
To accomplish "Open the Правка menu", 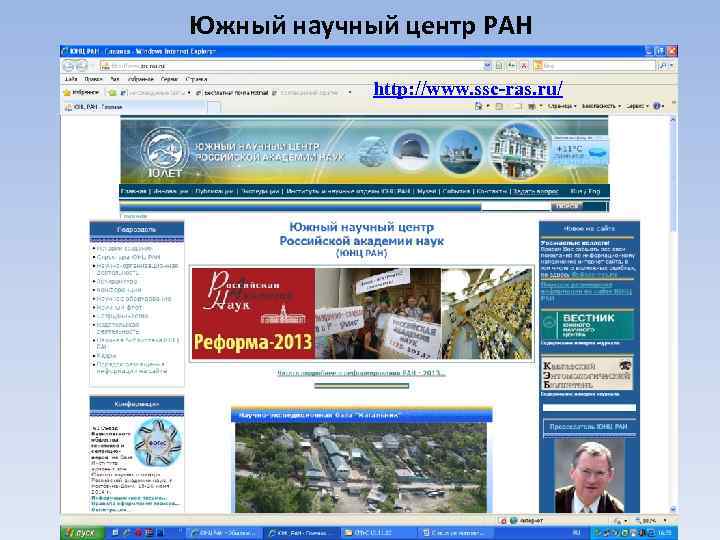I will (93, 79).
